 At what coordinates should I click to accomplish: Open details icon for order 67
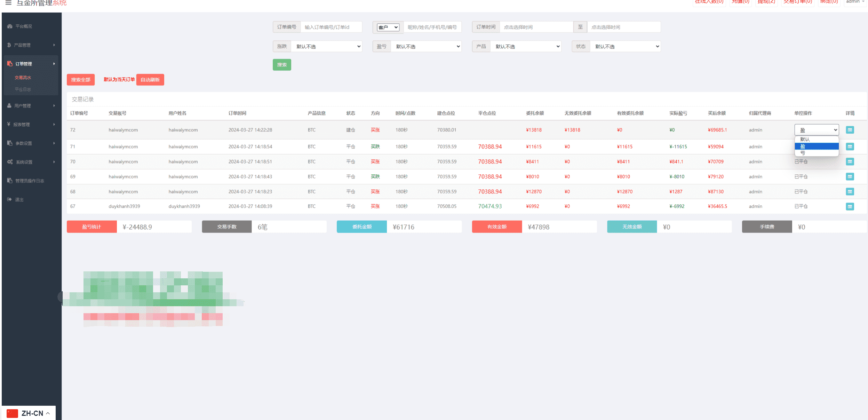click(850, 206)
